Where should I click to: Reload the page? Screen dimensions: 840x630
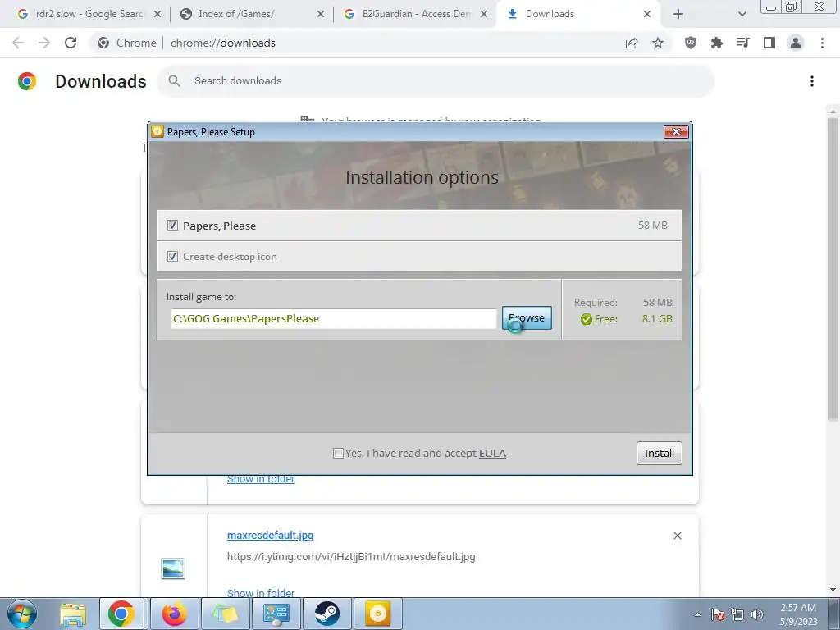71,43
